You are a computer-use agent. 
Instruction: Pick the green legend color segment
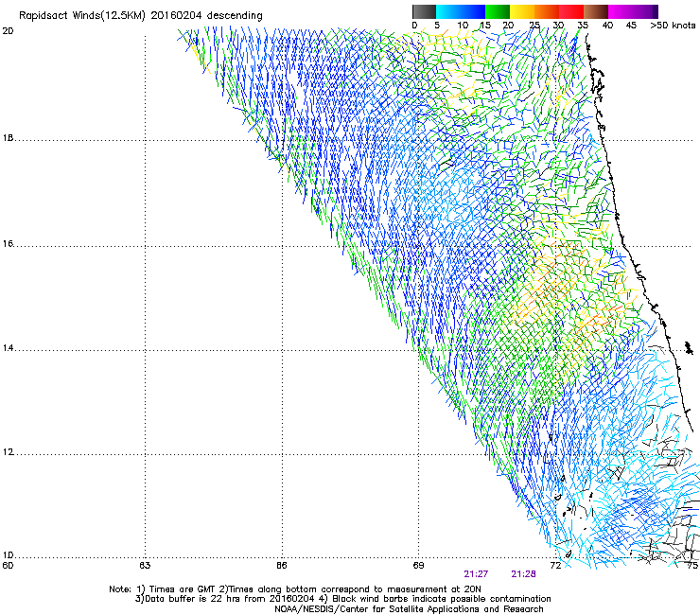498,11
